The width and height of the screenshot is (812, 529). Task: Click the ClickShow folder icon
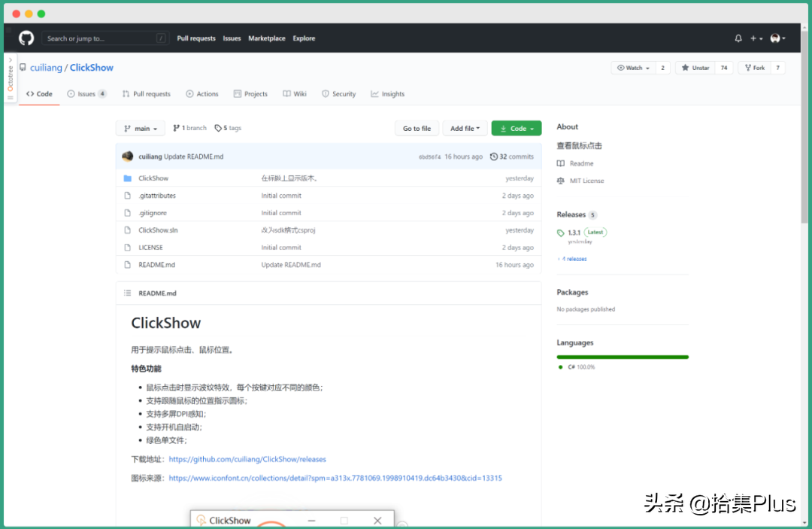[127, 178]
